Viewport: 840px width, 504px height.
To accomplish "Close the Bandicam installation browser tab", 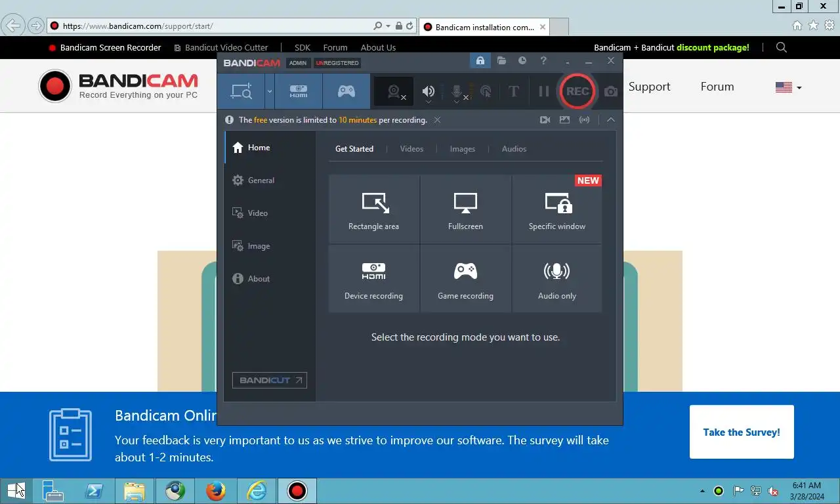I will pos(543,27).
